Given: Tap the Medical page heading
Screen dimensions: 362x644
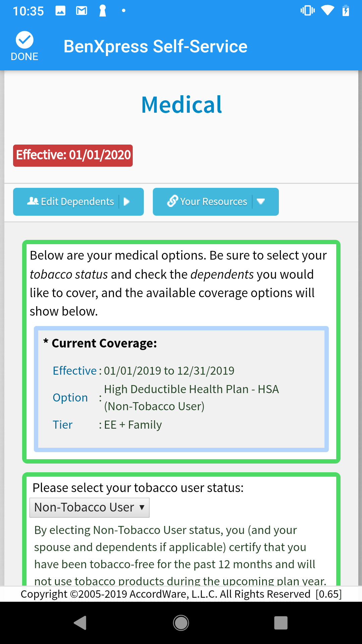Looking at the screenshot, I should point(181,105).
